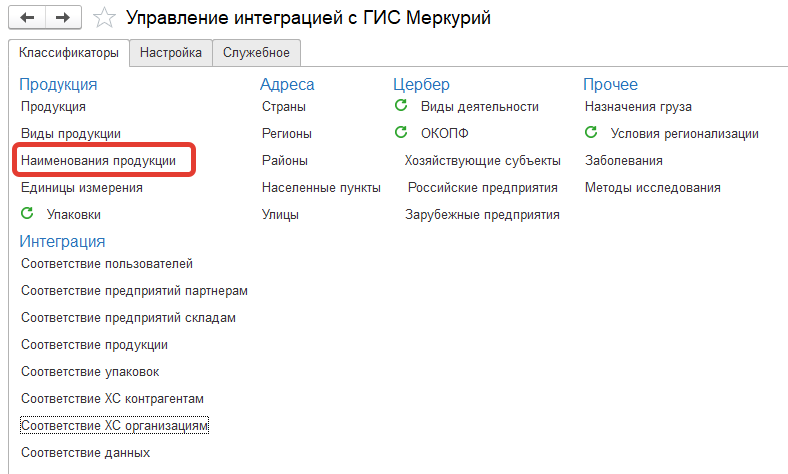Open Соответствие данных link
The height and width of the screenshot is (474, 788).
[85, 453]
